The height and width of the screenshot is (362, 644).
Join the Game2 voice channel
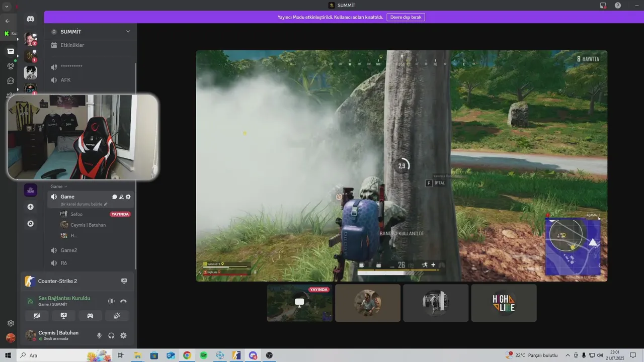(69, 250)
